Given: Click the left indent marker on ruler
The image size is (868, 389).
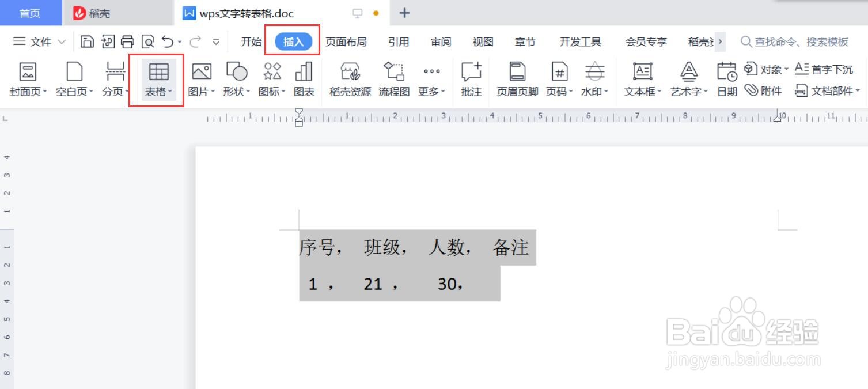Looking at the screenshot, I should (298, 122).
